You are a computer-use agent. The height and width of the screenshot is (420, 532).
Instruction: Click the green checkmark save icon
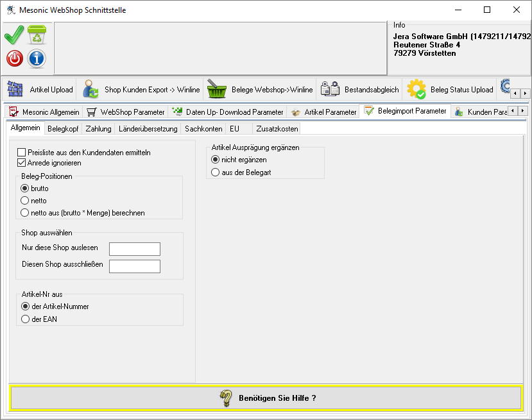[14, 35]
